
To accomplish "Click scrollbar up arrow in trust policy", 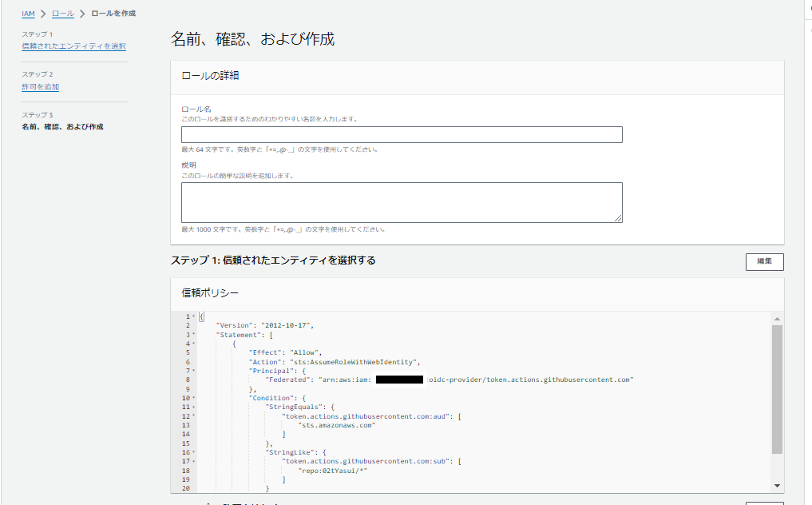I will (777, 318).
